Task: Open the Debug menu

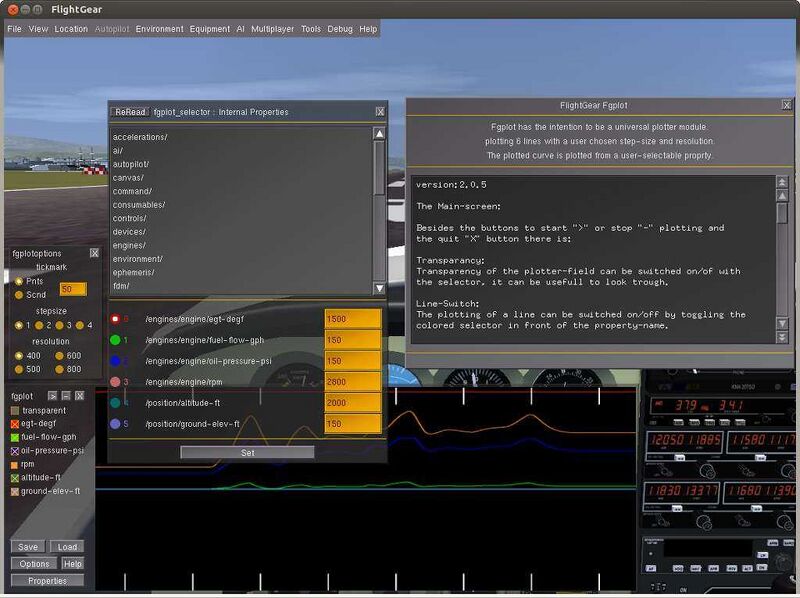Action: point(340,29)
